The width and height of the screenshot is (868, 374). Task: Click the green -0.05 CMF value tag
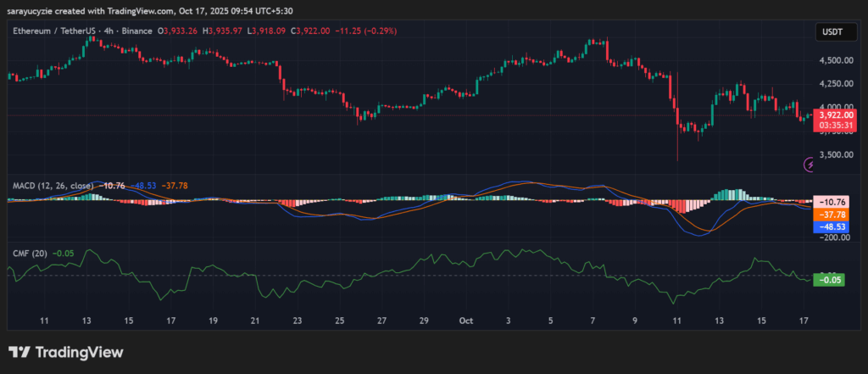830,280
